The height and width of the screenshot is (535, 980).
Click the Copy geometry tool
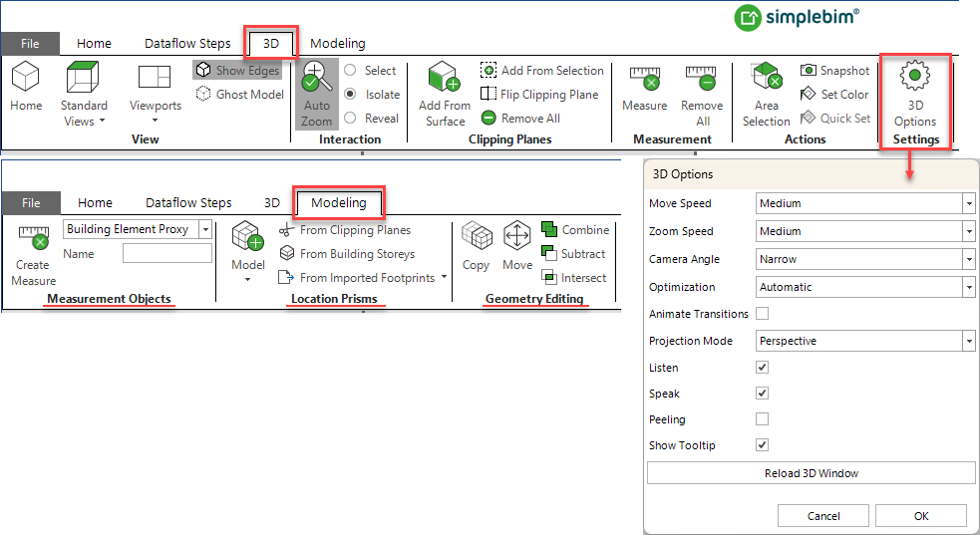click(x=475, y=247)
